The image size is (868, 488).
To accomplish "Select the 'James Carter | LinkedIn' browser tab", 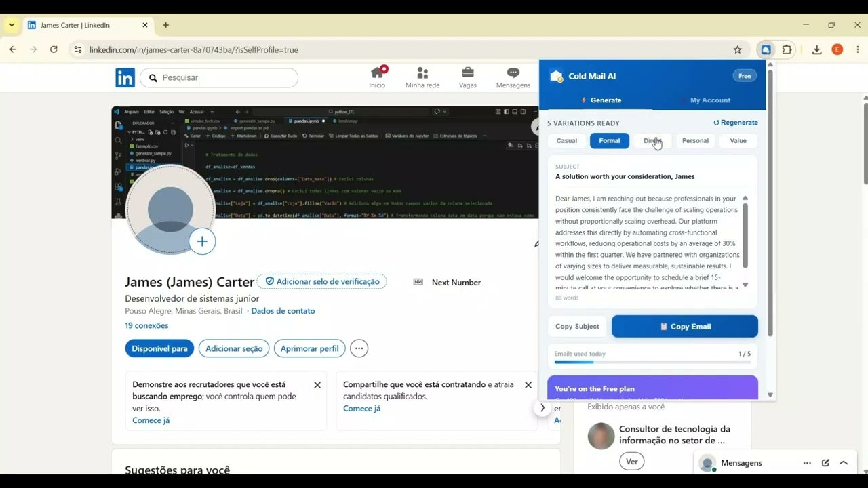I will (88, 25).
